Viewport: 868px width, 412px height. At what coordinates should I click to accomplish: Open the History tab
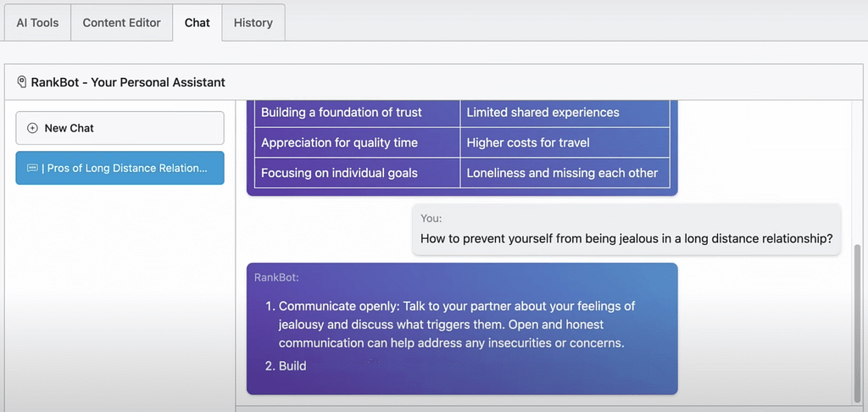click(253, 23)
